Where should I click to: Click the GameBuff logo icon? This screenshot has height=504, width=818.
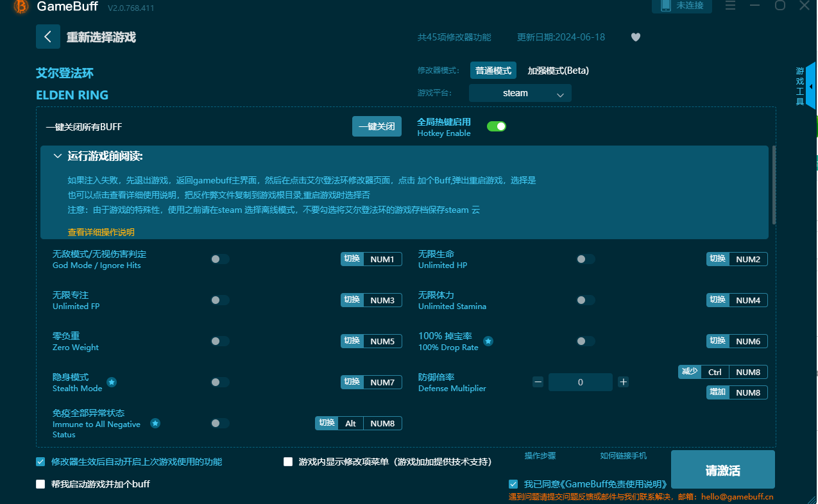[x=19, y=8]
